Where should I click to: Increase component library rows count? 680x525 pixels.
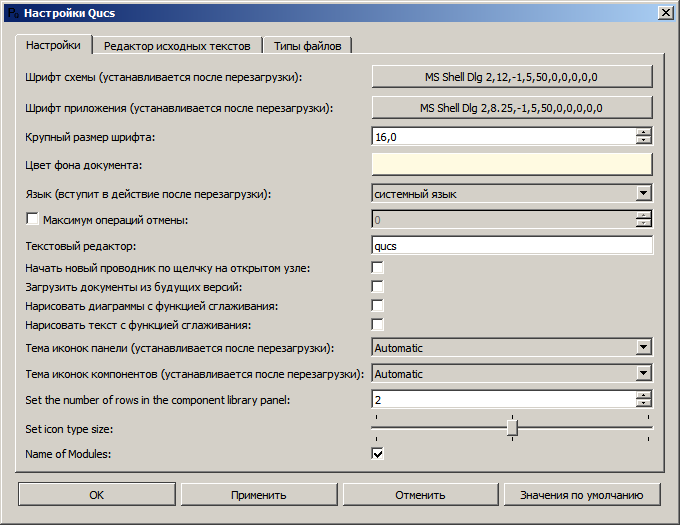coord(643,395)
